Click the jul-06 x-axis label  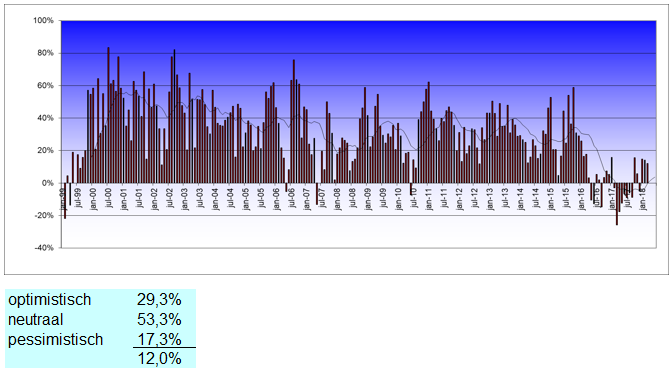pos(291,197)
